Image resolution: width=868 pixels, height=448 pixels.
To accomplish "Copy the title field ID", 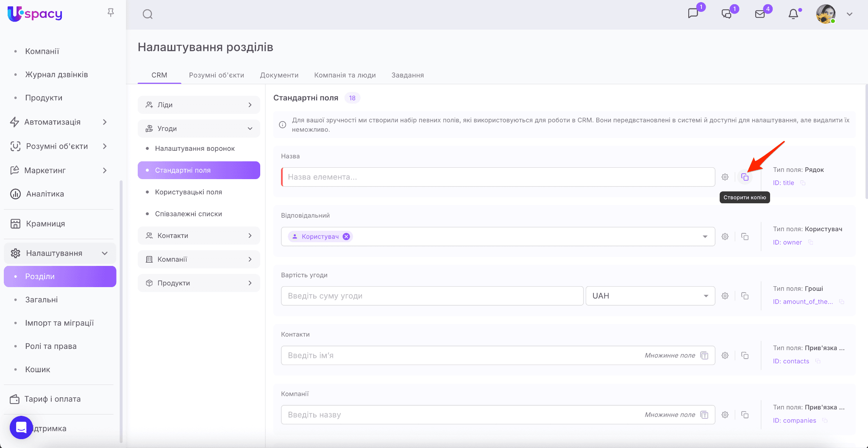I will point(803,183).
